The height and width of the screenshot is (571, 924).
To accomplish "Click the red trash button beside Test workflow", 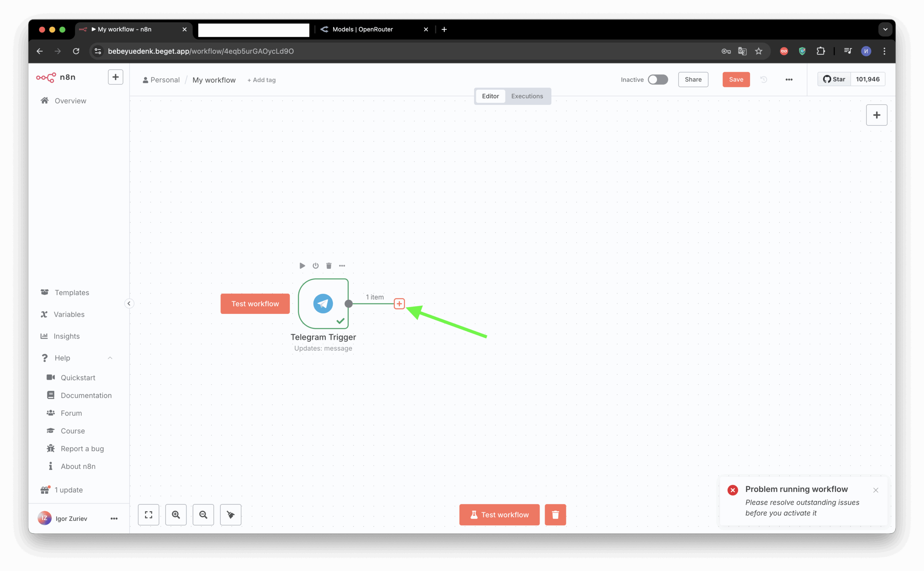I will click(555, 514).
